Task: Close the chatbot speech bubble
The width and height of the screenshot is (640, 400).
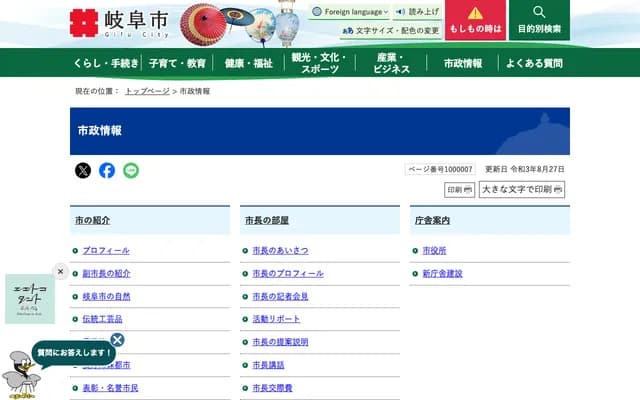Action: click(x=117, y=340)
